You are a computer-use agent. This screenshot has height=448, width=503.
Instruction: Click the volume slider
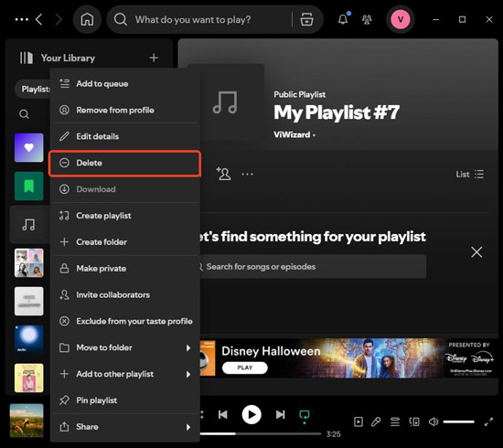pyautogui.click(x=459, y=421)
